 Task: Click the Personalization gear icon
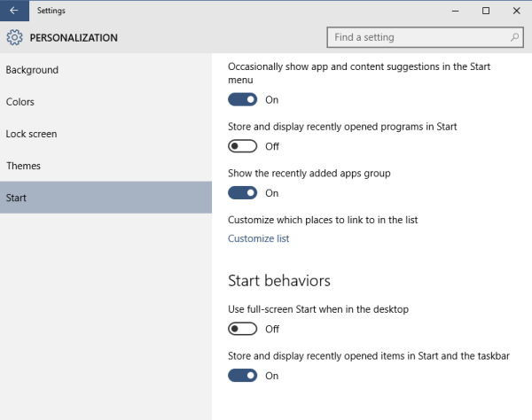pos(14,38)
